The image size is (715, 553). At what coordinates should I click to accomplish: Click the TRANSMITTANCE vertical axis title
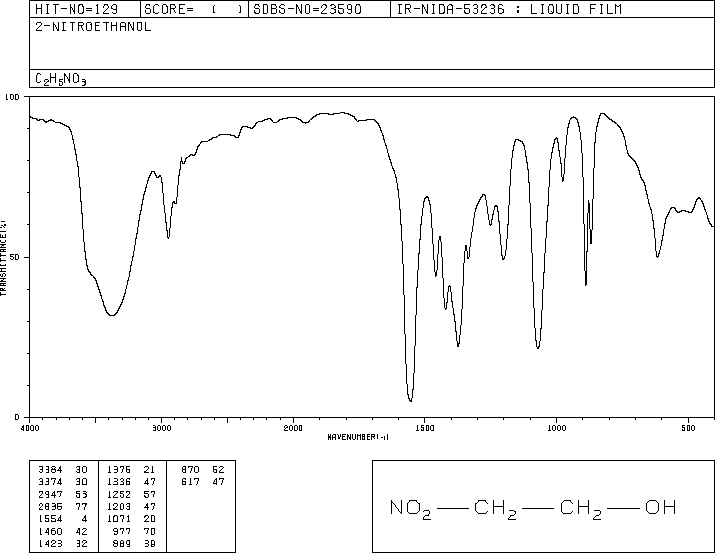(x=3, y=258)
